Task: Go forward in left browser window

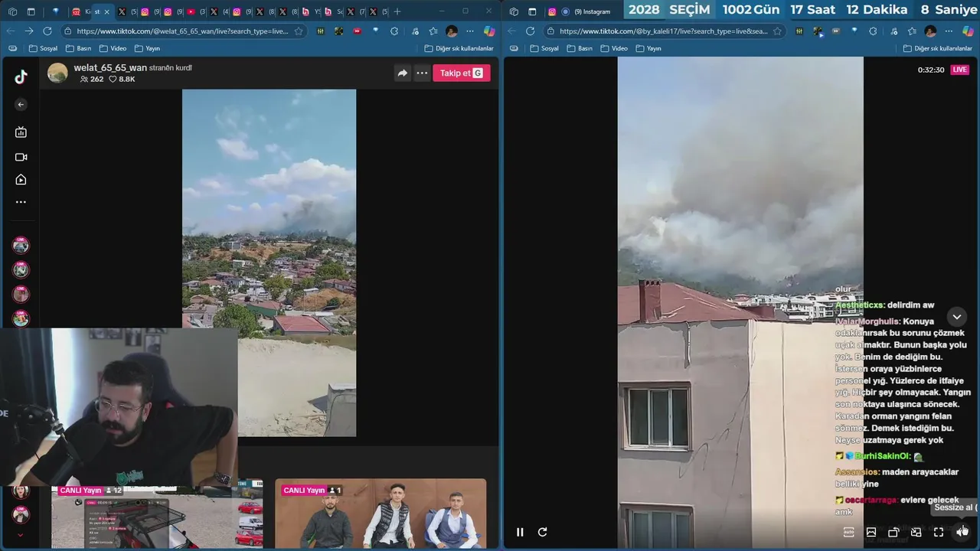Action: click(x=28, y=31)
